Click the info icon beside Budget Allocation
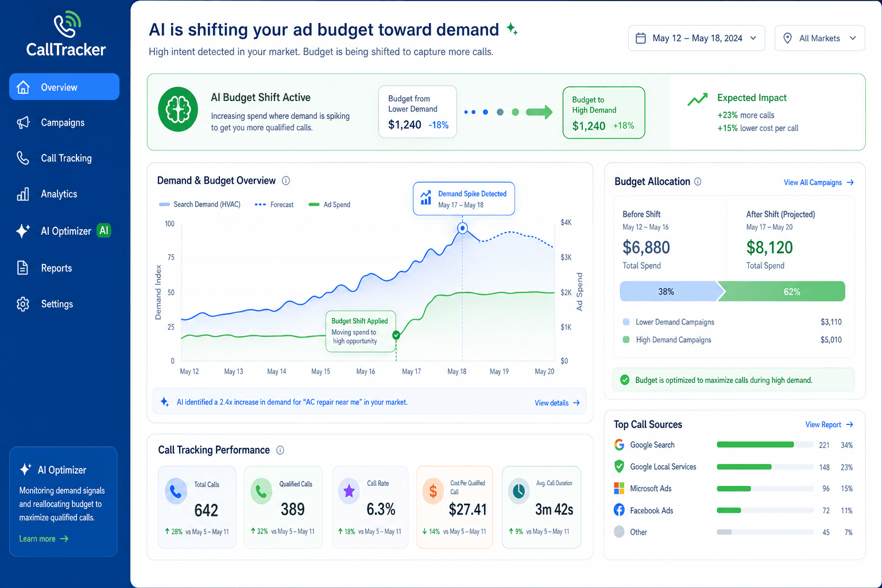Image resolution: width=882 pixels, height=588 pixels. pyautogui.click(x=698, y=181)
